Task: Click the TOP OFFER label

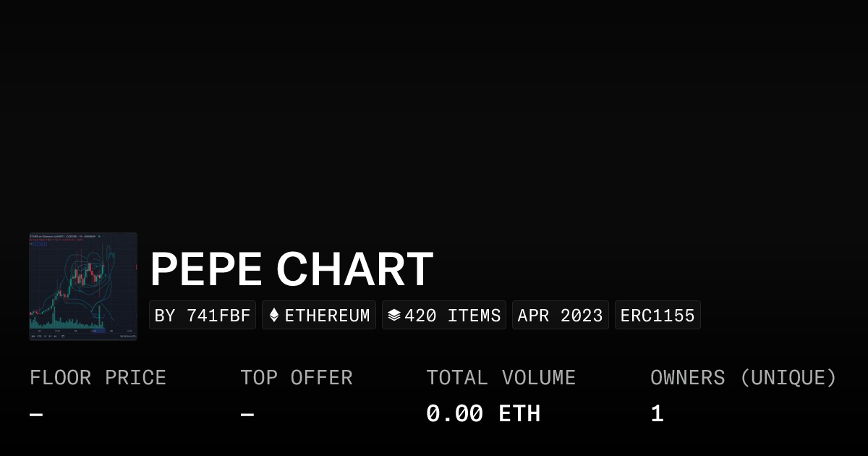Action: (x=297, y=378)
